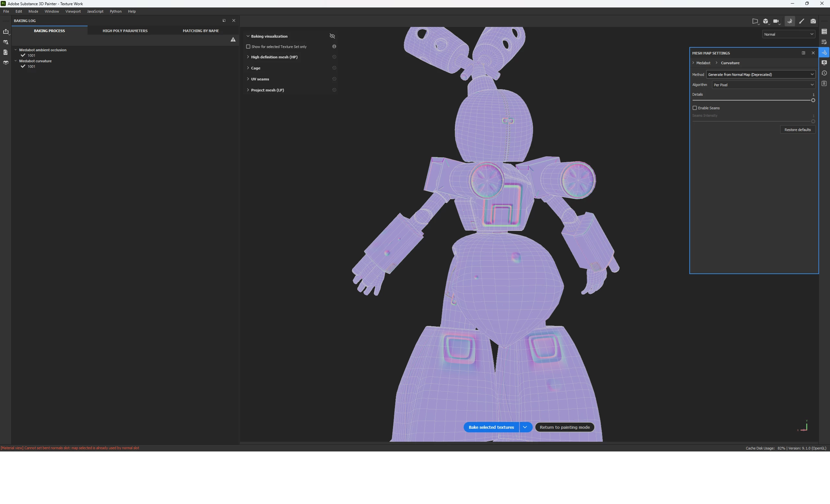Image resolution: width=830 pixels, height=504 pixels.
Task: Check the Enable Seams checkbox
Action: click(x=694, y=108)
